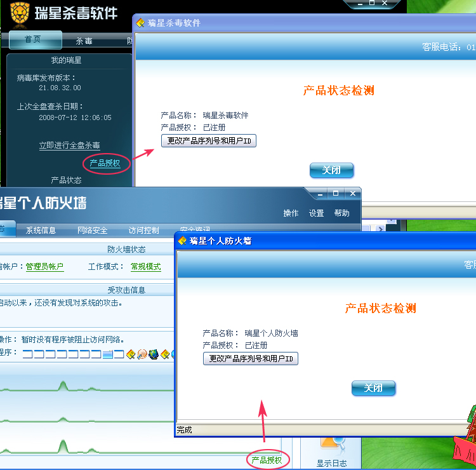Viewport: 476px width, 470px height.
Task: Click the firewall dialog title bar icon
Action: [x=182, y=241]
